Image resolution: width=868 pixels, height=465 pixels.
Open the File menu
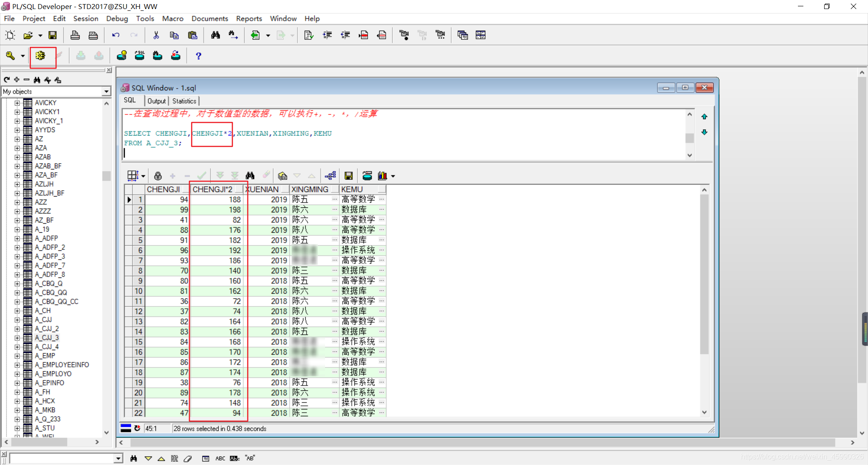[x=9, y=19]
